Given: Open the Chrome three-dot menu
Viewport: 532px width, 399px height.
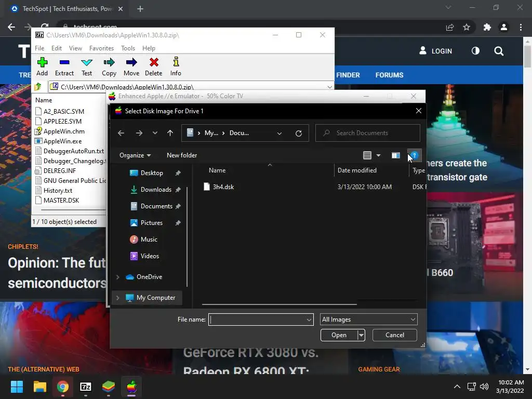Looking at the screenshot, I should click(521, 27).
